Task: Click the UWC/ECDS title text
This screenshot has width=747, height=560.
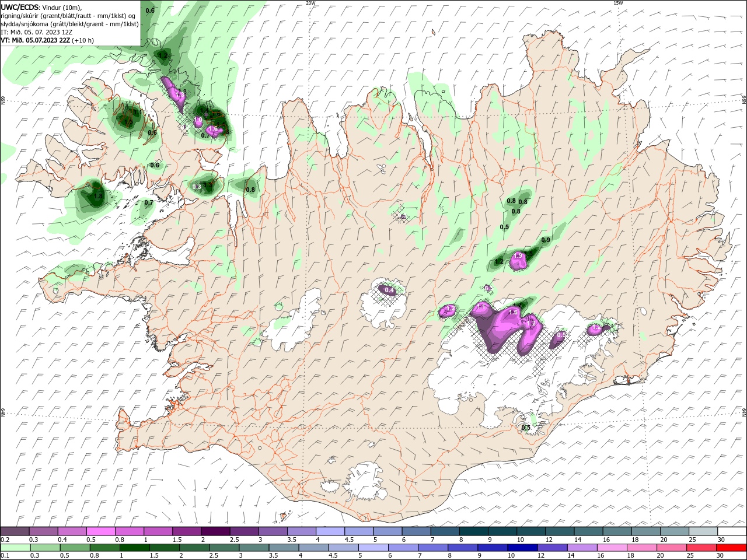Action: [20, 7]
